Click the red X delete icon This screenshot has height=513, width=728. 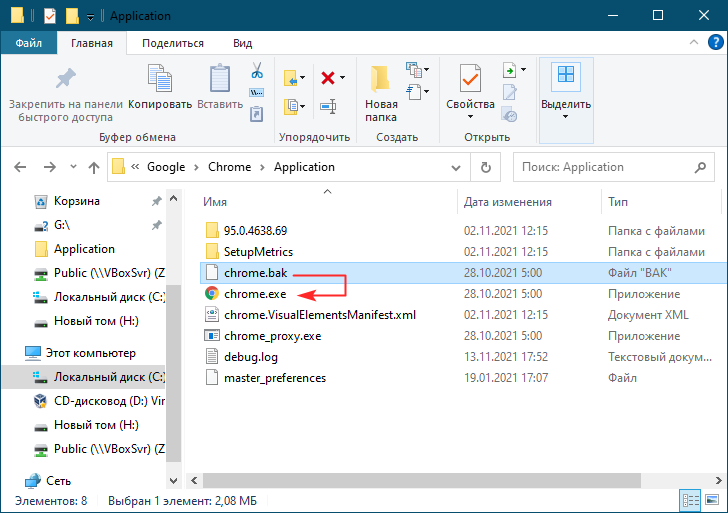coord(328,78)
